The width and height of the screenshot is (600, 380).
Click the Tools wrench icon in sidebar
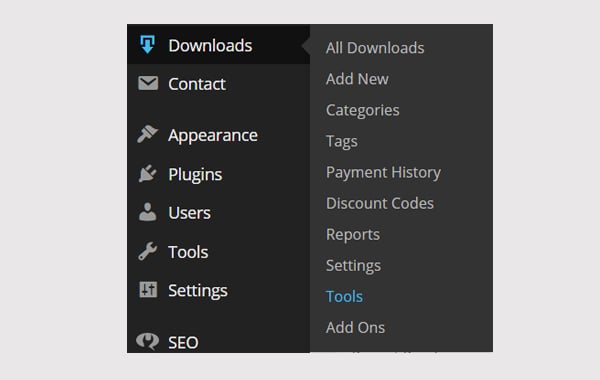(x=147, y=251)
